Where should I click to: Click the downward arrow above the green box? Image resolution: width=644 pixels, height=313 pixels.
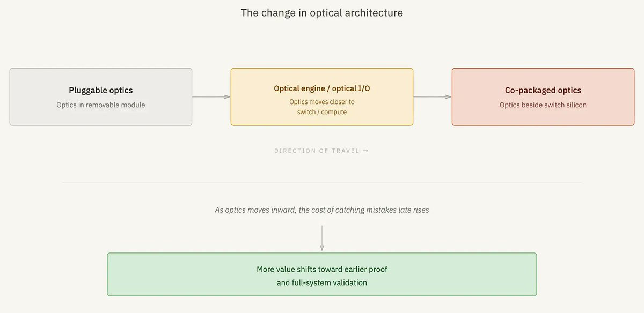click(322, 238)
